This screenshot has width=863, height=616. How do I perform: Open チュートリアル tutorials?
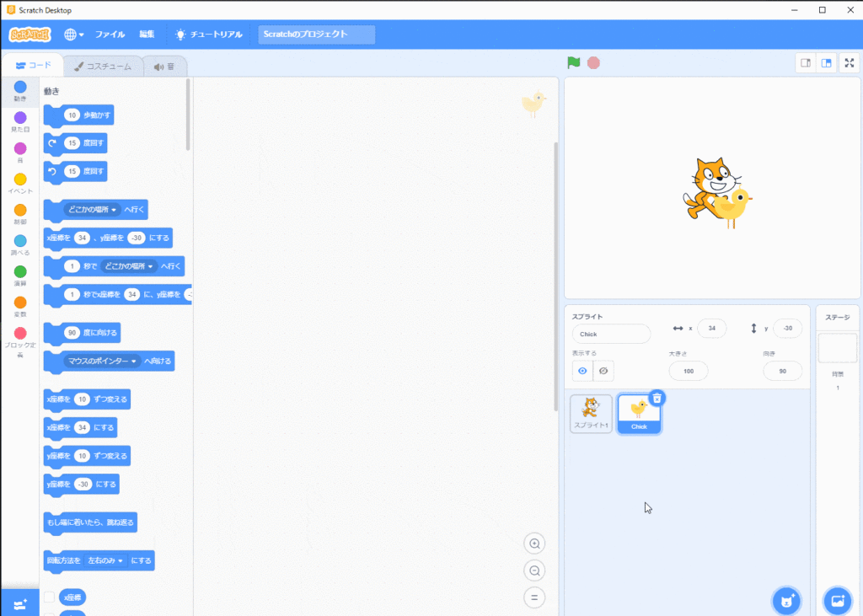[209, 35]
